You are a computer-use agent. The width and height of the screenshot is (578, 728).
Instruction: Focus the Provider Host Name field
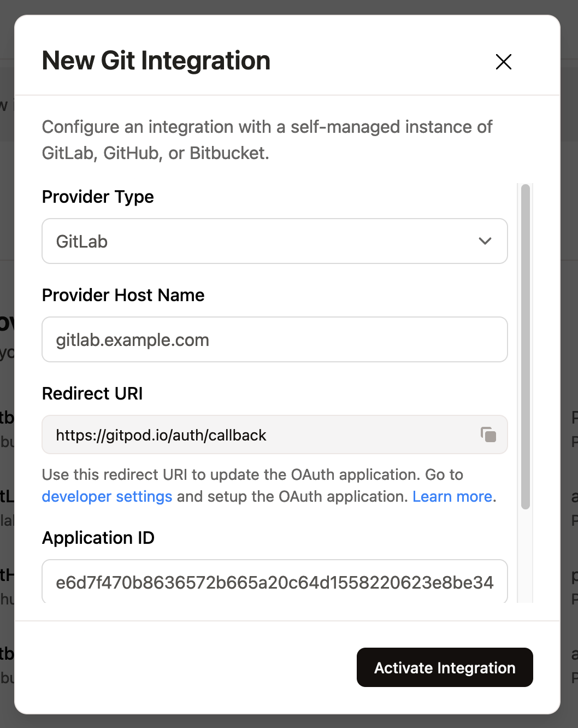pyautogui.click(x=275, y=339)
